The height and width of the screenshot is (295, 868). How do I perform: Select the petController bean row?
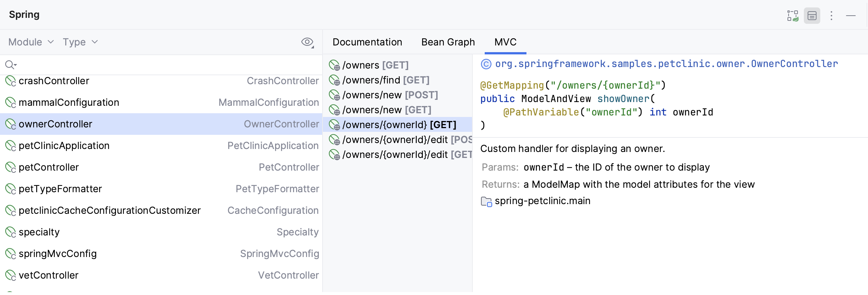pyautogui.click(x=161, y=167)
